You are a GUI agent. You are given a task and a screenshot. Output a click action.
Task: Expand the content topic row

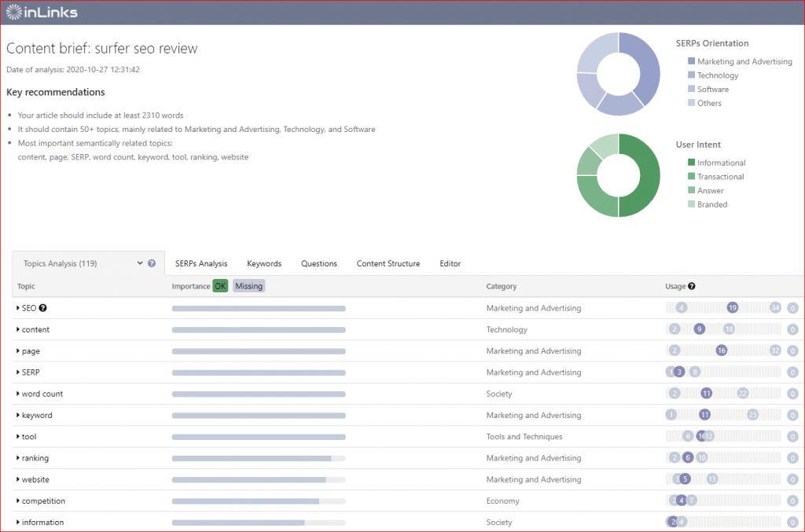pos(18,329)
